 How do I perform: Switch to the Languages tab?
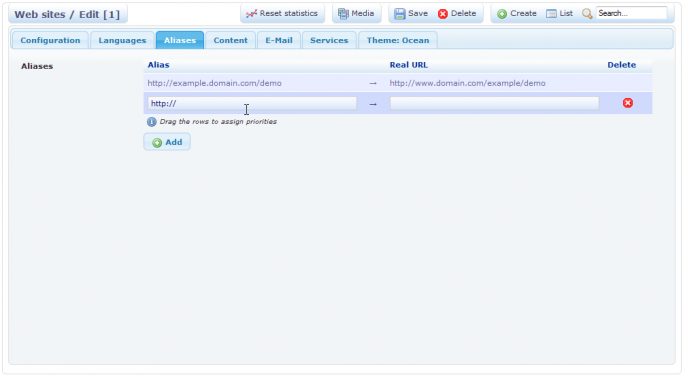[x=122, y=40]
